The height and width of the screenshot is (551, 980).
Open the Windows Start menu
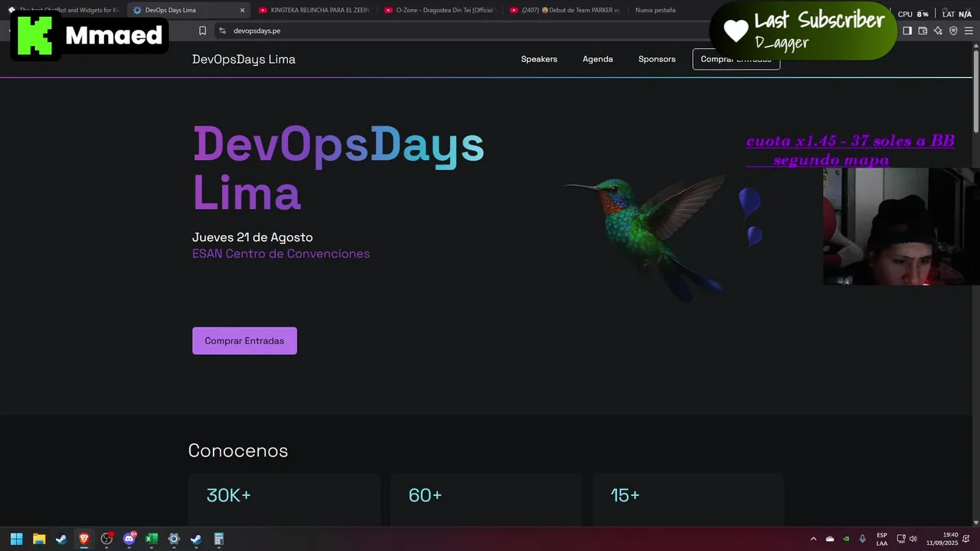(x=17, y=539)
